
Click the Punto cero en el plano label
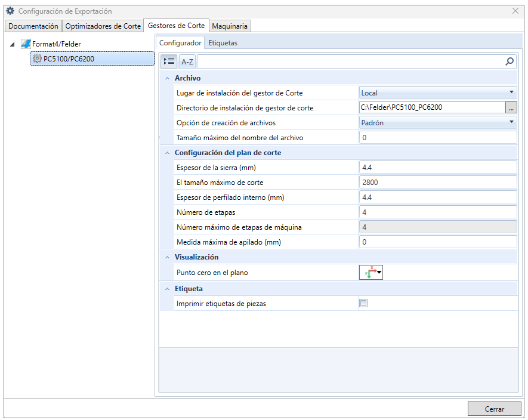point(212,273)
